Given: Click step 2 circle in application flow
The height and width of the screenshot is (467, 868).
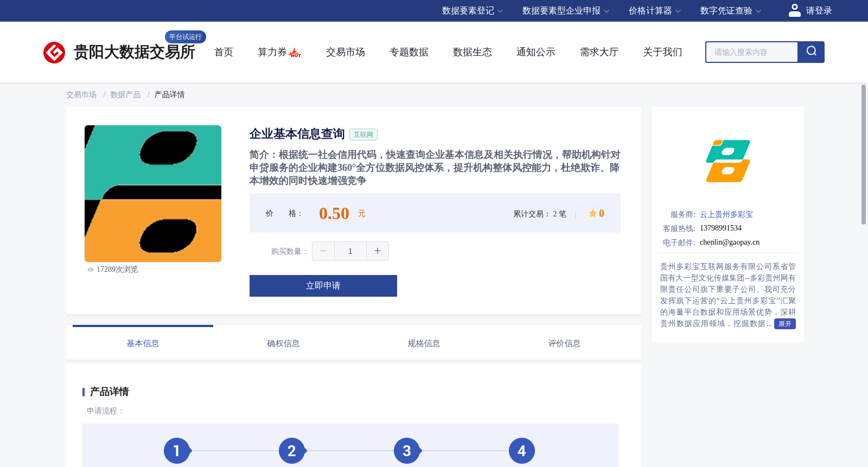Looking at the screenshot, I should coord(292,451).
